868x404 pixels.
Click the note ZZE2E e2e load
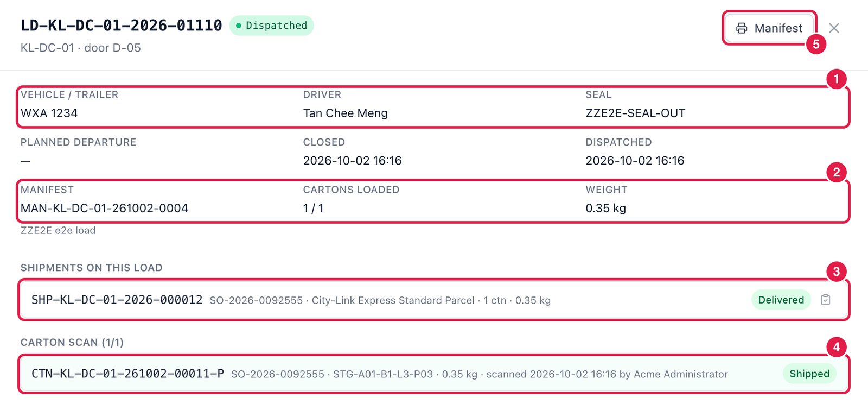point(58,230)
